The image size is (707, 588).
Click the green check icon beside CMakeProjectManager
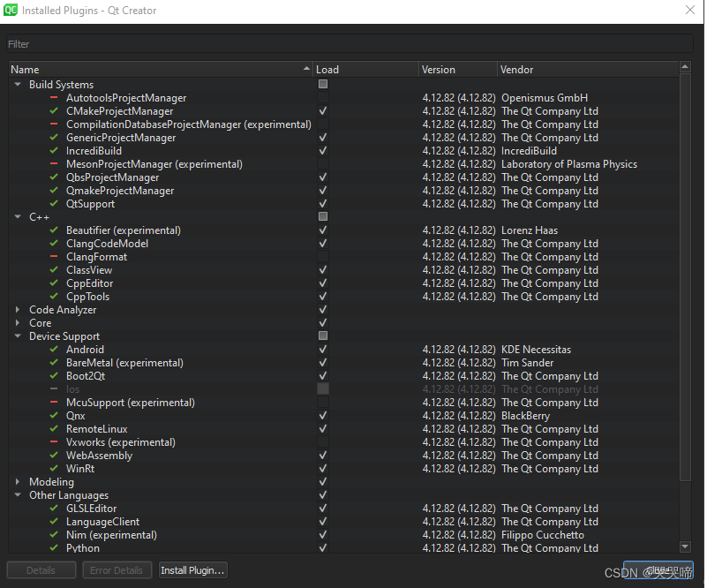[54, 111]
